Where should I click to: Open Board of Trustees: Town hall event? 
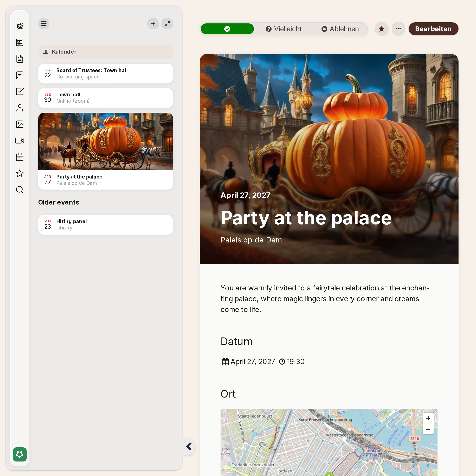point(105,73)
